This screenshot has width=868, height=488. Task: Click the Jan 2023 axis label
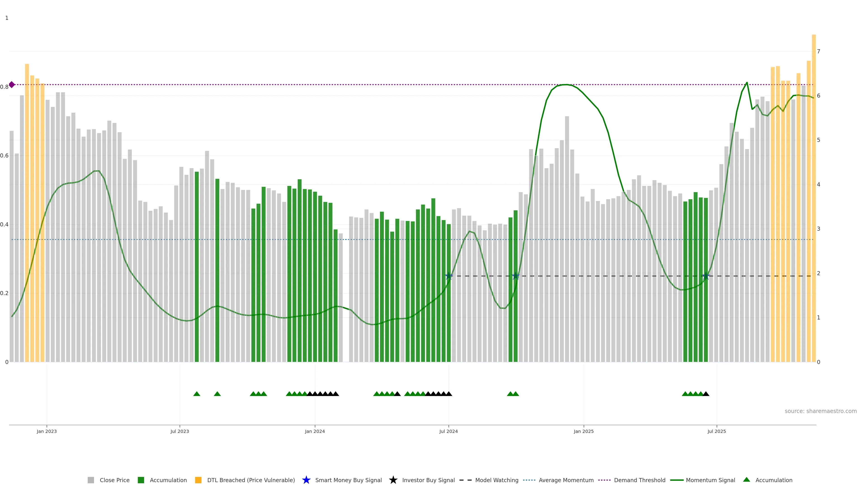47,431
